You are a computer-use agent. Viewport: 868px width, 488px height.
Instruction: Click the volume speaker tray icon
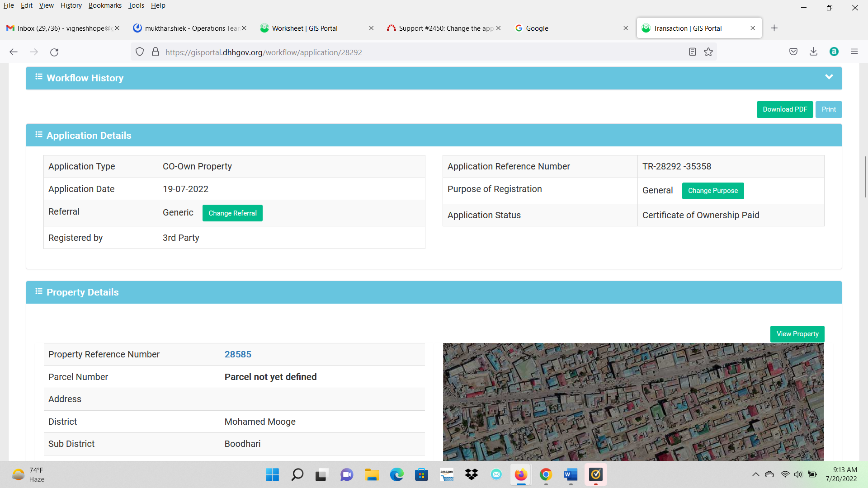point(798,474)
